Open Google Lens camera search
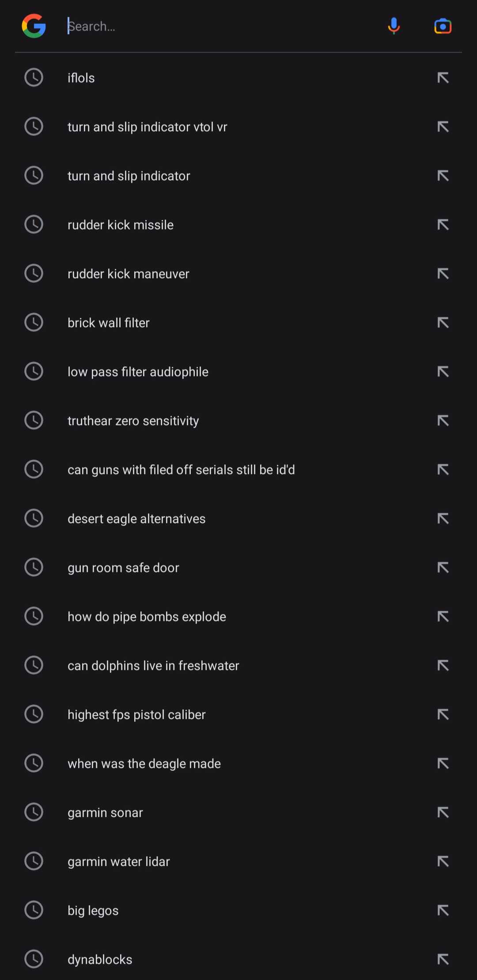Viewport: 477px width, 980px height. [443, 26]
